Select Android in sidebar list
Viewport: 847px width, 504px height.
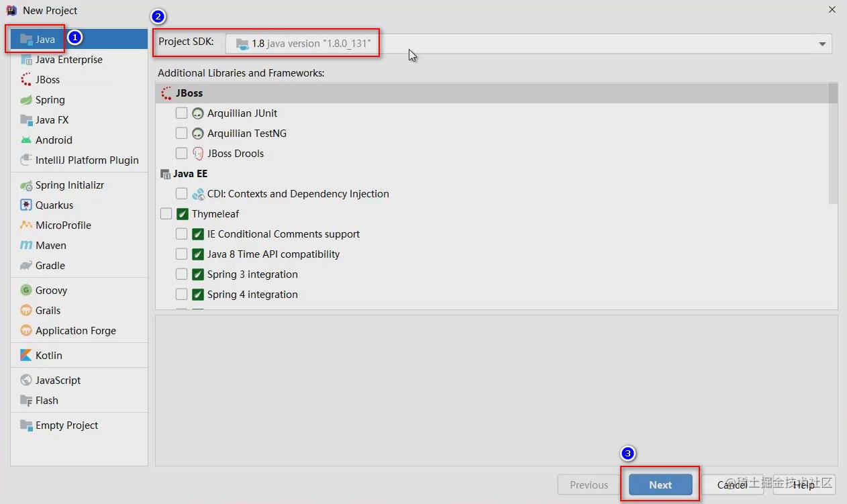pos(79,140)
